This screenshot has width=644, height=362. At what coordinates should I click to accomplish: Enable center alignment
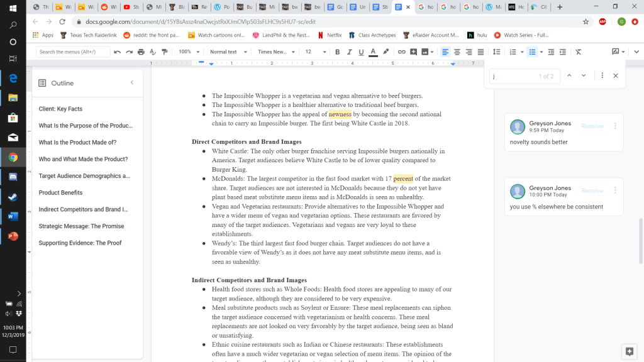pyautogui.click(x=457, y=52)
